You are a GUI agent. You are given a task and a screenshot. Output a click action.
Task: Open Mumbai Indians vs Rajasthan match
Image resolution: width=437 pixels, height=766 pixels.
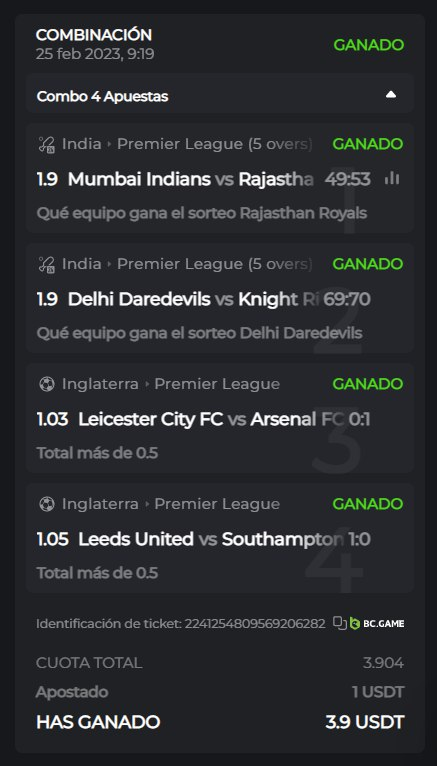pos(190,179)
